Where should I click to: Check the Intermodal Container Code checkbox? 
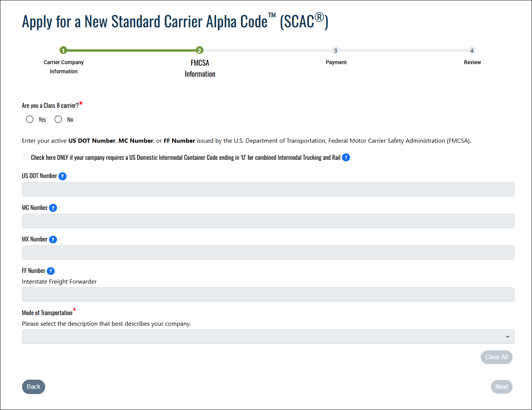pos(25,158)
